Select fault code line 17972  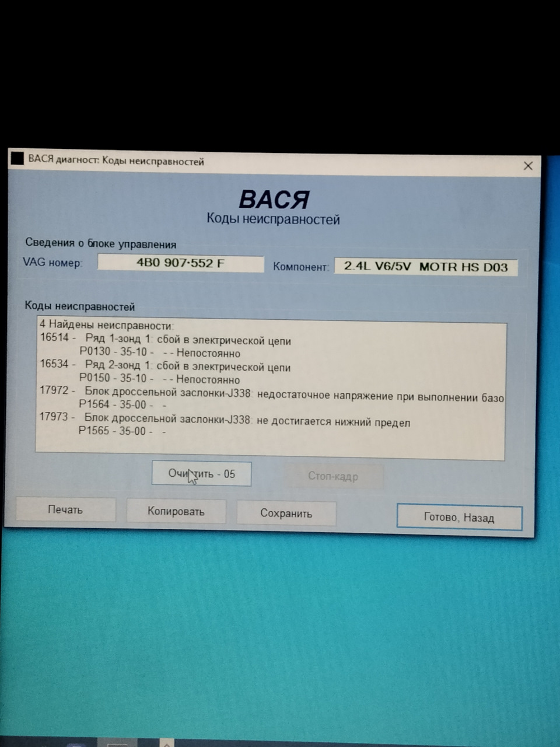click(272, 393)
